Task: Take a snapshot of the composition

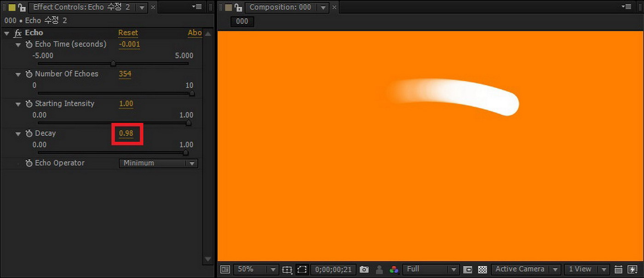Action: coord(364,269)
